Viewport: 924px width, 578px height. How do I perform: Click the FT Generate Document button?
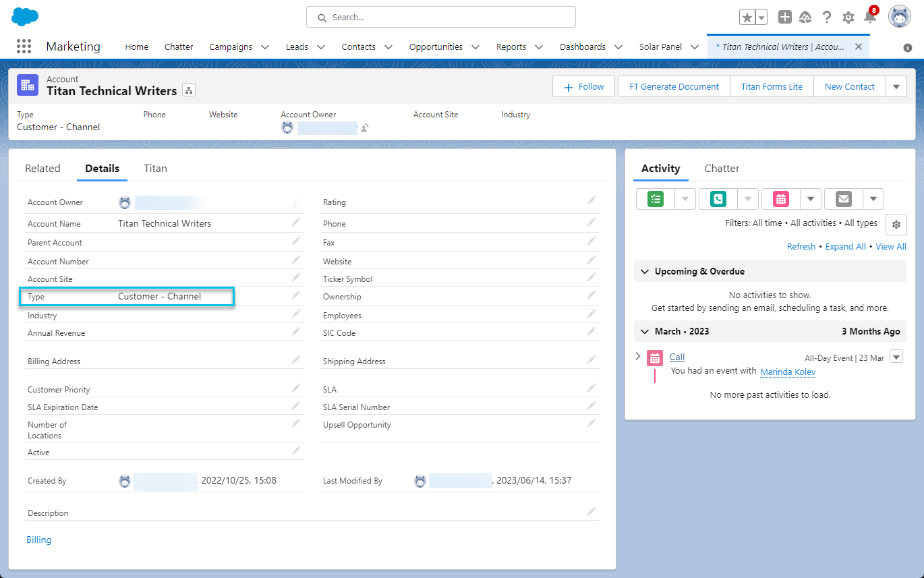tap(674, 86)
